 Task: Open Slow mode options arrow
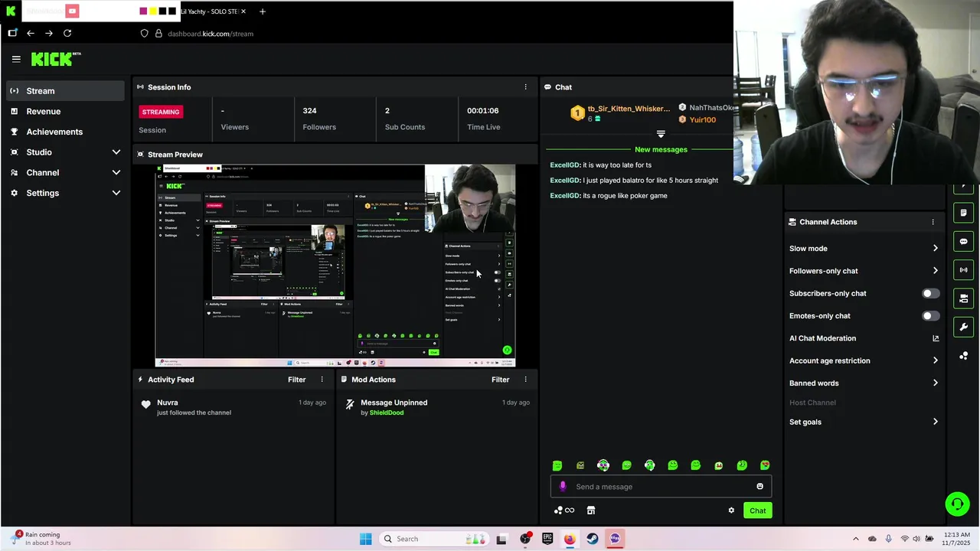(x=935, y=248)
